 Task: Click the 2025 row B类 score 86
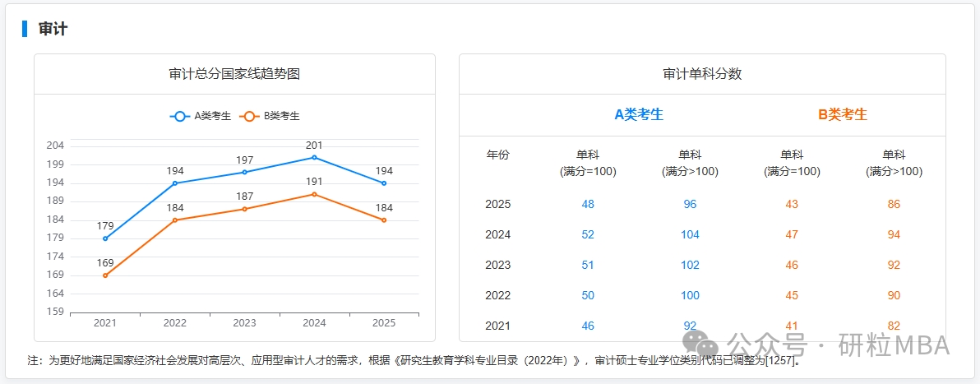coord(894,205)
